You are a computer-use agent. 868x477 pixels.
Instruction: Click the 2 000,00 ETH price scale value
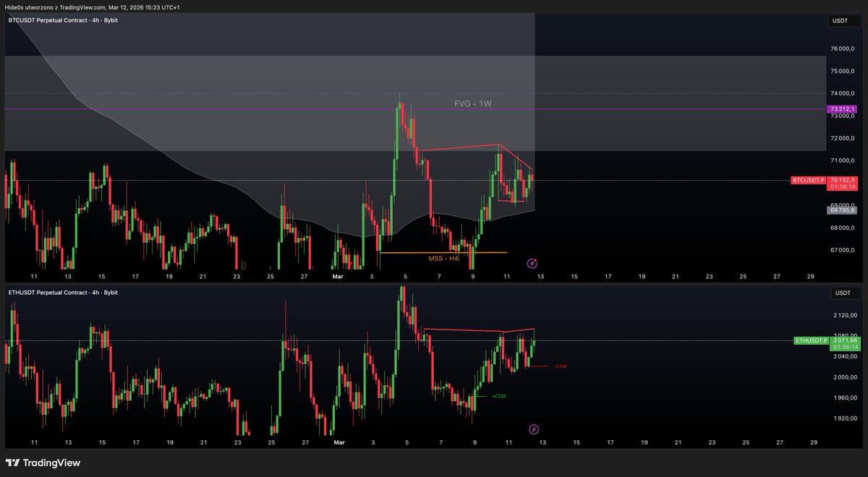pos(845,377)
